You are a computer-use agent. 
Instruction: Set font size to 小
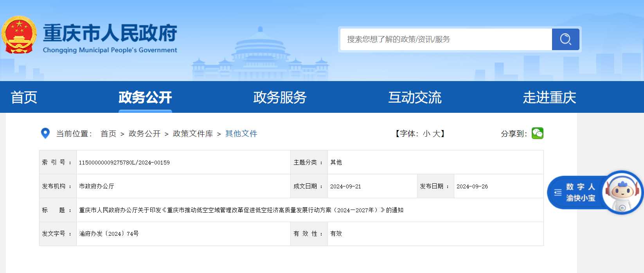(x=426, y=134)
